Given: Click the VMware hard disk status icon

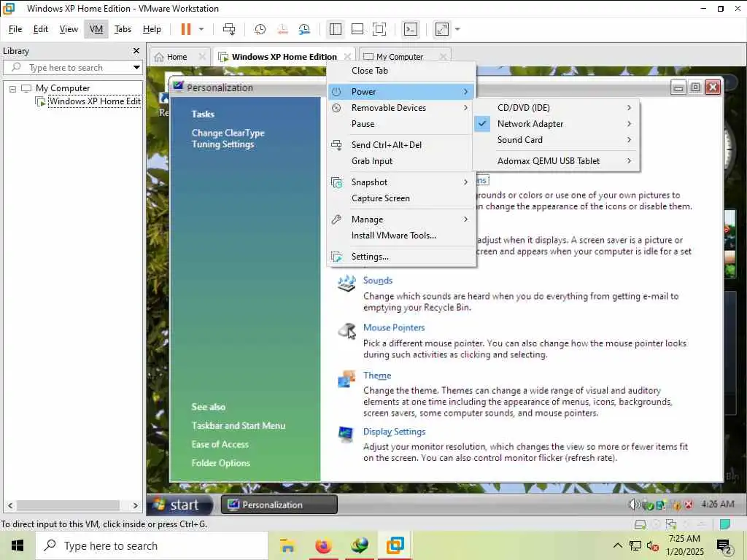Looking at the screenshot, I should click(x=640, y=524).
